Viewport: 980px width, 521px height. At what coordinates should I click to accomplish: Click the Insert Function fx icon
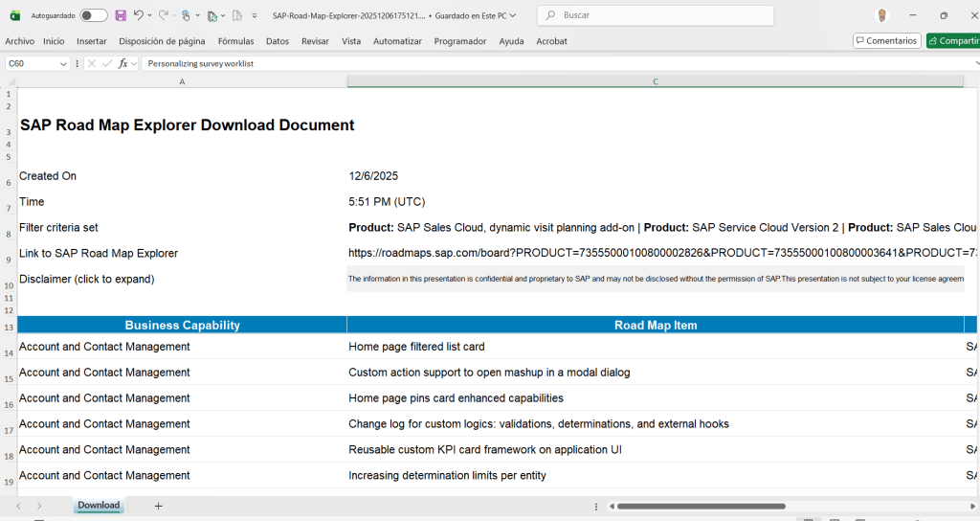(123, 63)
